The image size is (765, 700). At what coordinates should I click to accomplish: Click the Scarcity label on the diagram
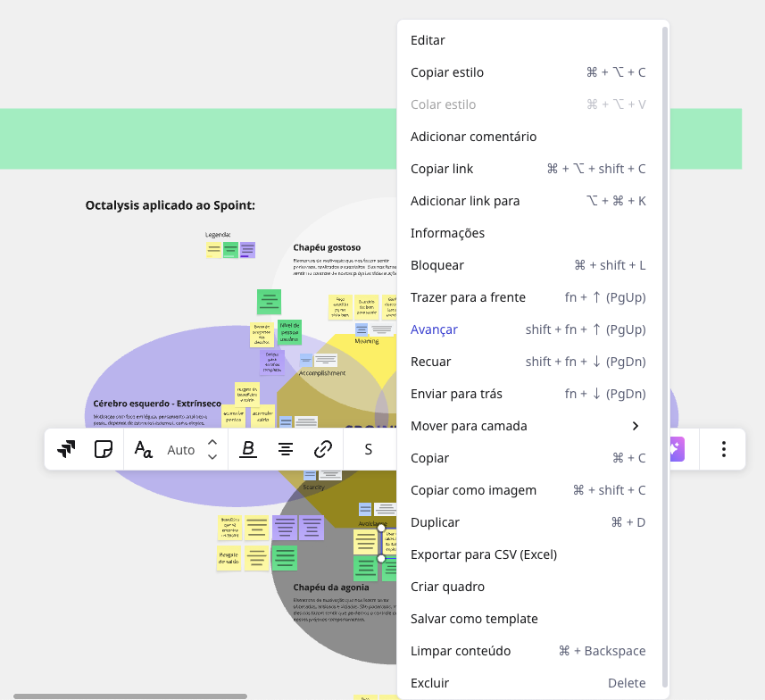tap(313, 487)
